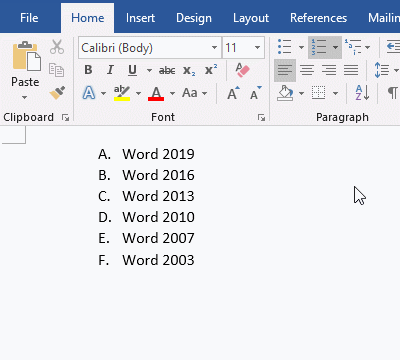The height and width of the screenshot is (360, 400).
Task: Open Change Case dropdown arrow
Action: coord(204,93)
